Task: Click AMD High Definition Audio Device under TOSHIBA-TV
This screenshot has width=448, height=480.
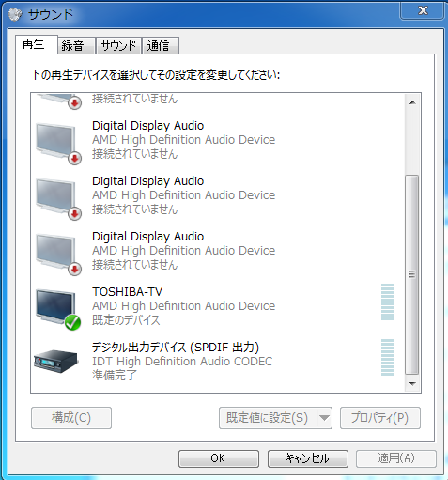Action: (x=183, y=306)
